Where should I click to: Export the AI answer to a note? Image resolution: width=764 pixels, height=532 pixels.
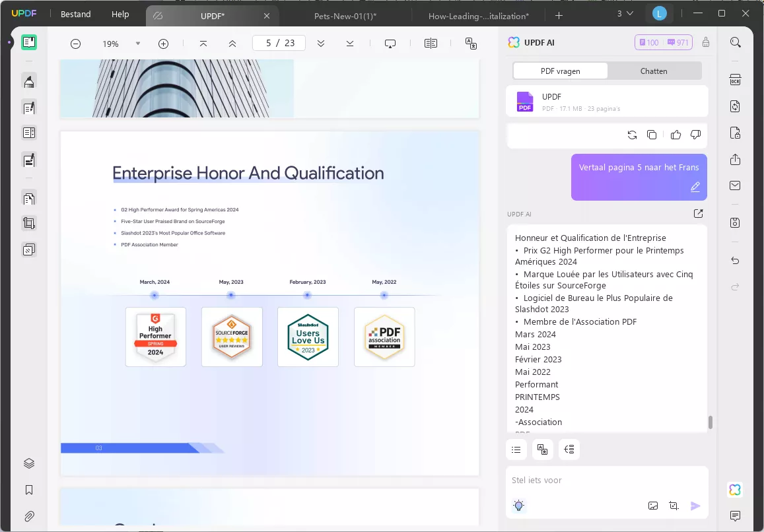point(698,213)
